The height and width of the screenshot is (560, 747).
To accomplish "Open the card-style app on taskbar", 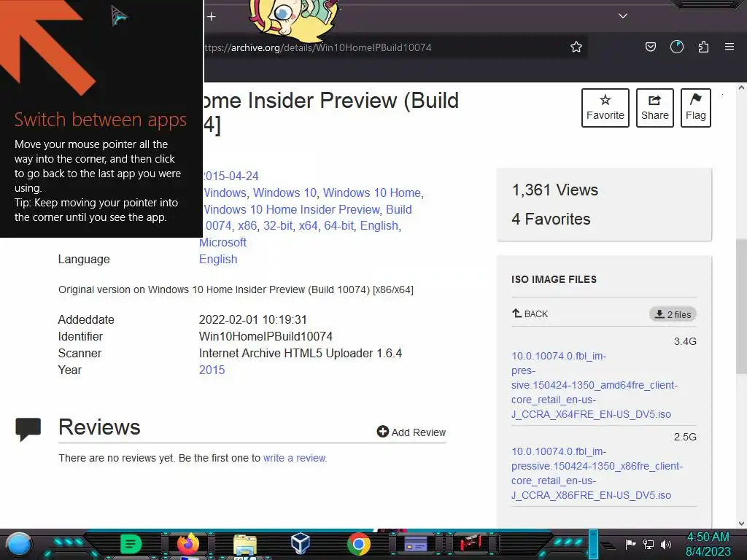I will click(415, 544).
